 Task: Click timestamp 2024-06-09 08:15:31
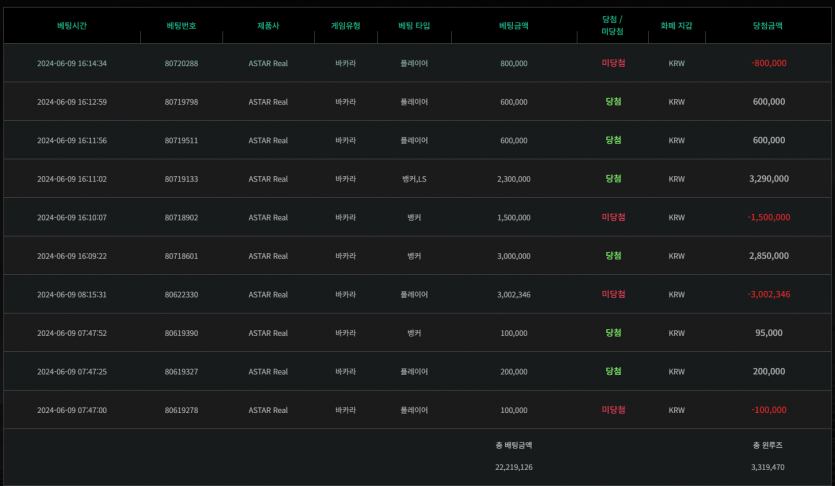coord(72,294)
